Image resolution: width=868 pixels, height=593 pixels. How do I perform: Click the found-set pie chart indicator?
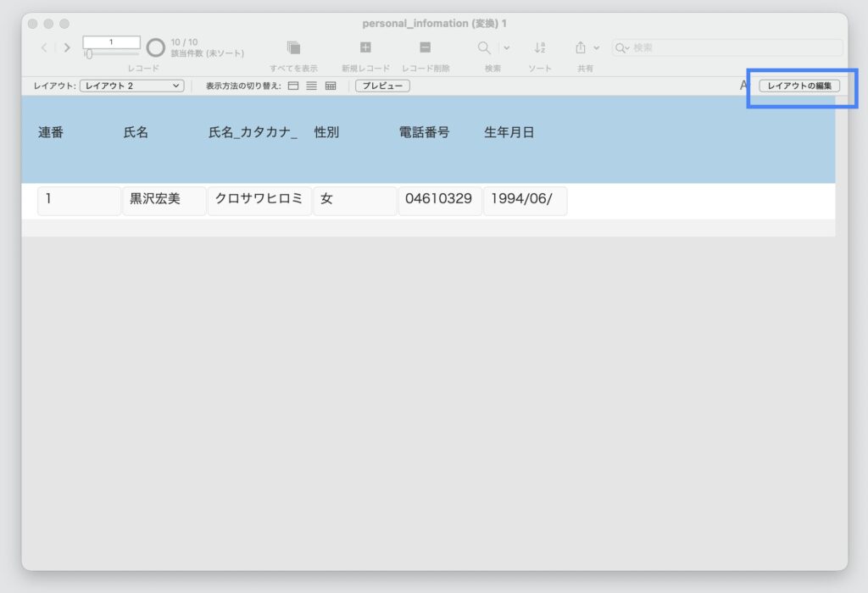coord(156,47)
